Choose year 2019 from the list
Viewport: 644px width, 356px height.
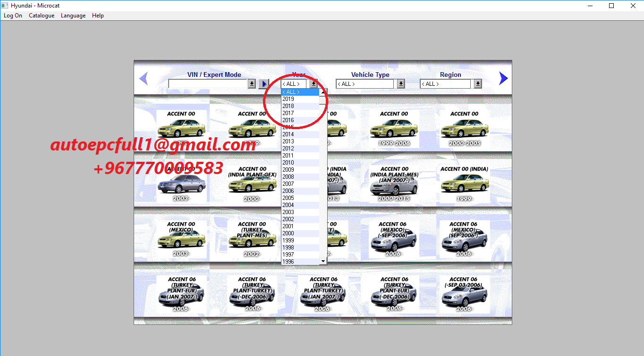(300, 99)
